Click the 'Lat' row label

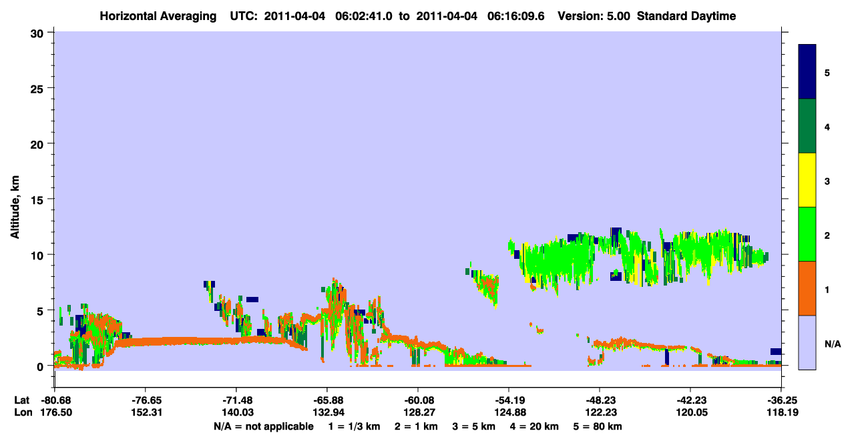(21, 400)
